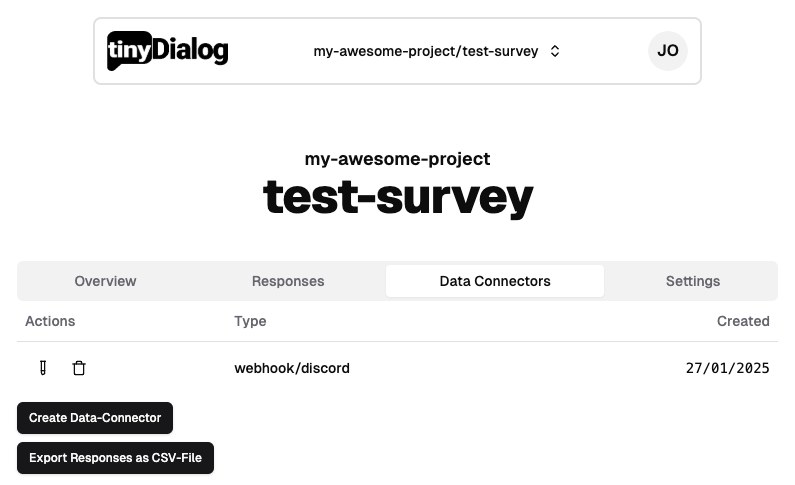Viewport: 795px width, 485px height.
Task: Delete the webhook/discord connector via trash icon
Action: tap(79, 368)
